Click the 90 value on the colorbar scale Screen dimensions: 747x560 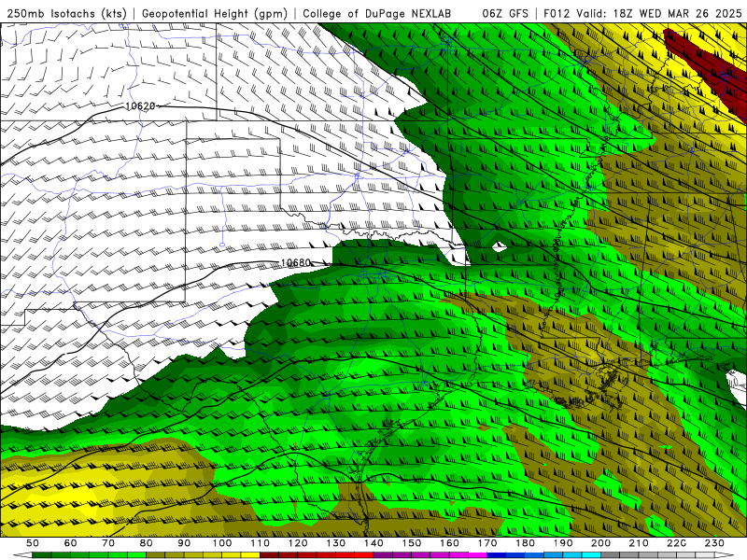pyautogui.click(x=184, y=543)
